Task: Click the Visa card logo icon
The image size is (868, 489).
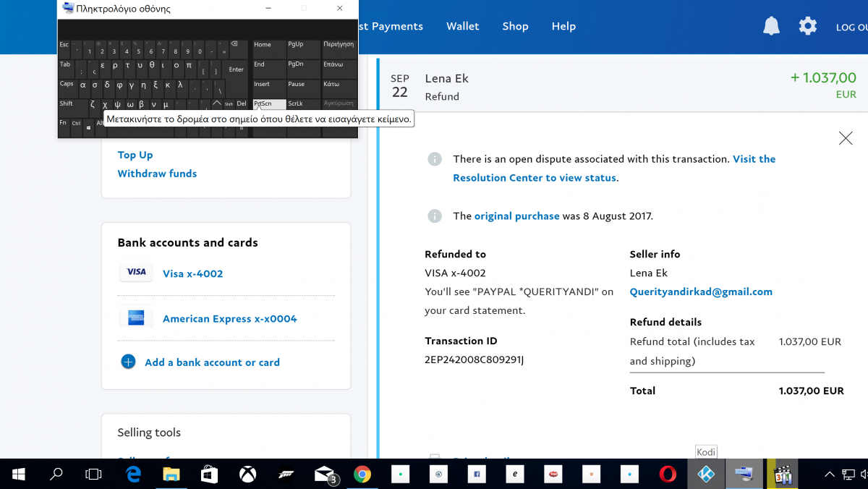Action: tap(136, 273)
